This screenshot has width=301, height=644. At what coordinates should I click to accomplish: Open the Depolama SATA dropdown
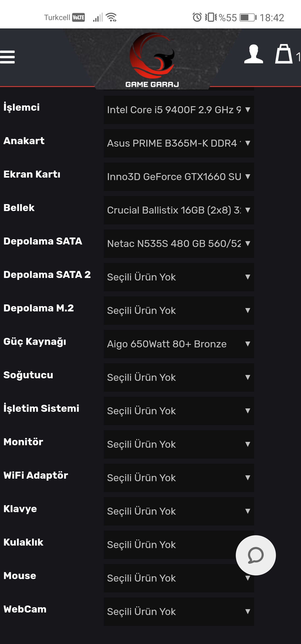point(179,244)
